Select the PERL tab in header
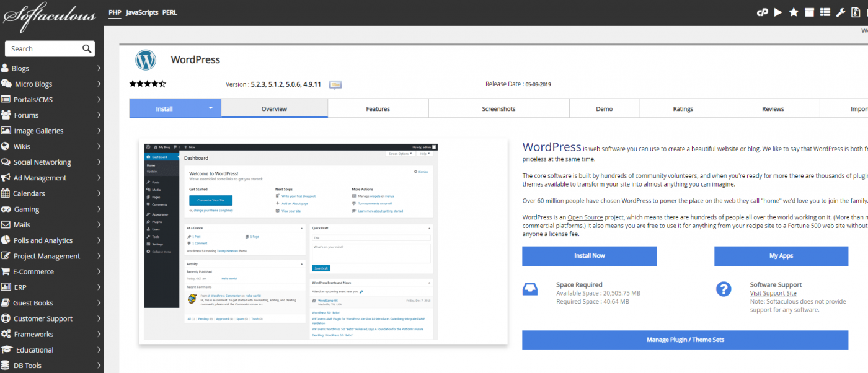 170,12
